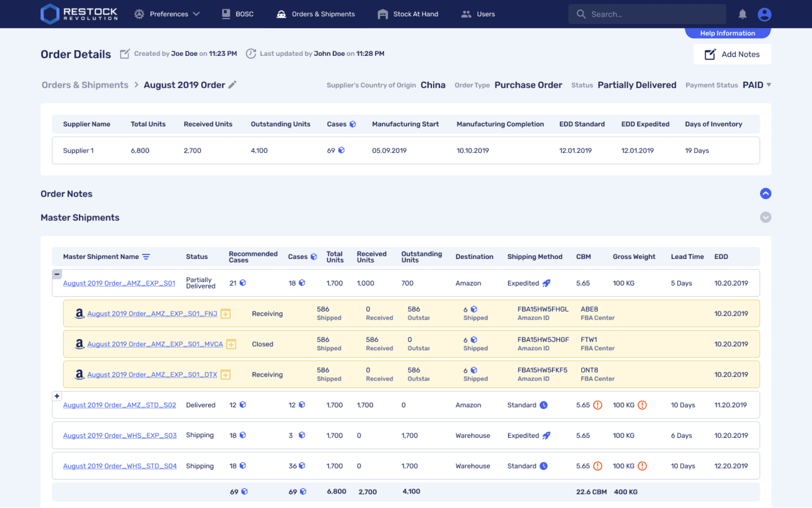Click Standard clock icon for S02
The image size is (812, 508).
(544, 405)
